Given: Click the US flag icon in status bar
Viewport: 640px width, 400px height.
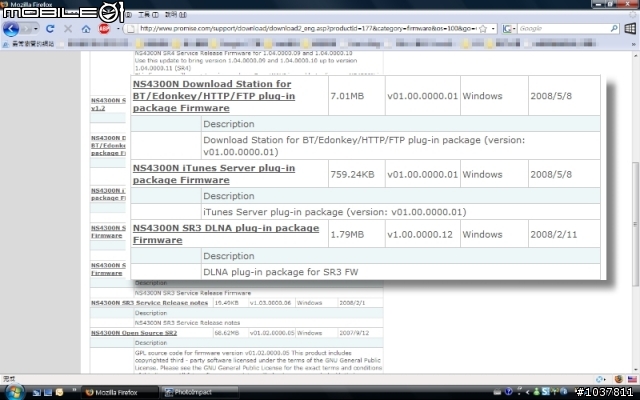Looking at the screenshot, I should tap(632, 379).
